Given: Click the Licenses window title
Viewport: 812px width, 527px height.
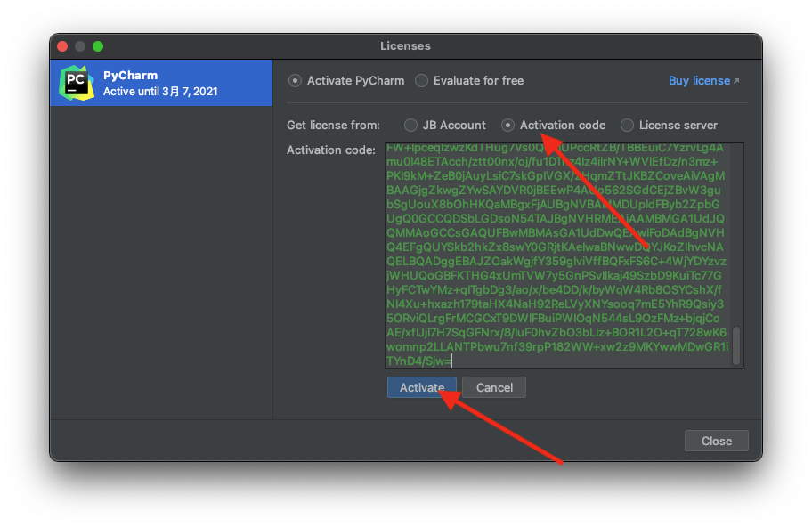Looking at the screenshot, I should tap(405, 46).
